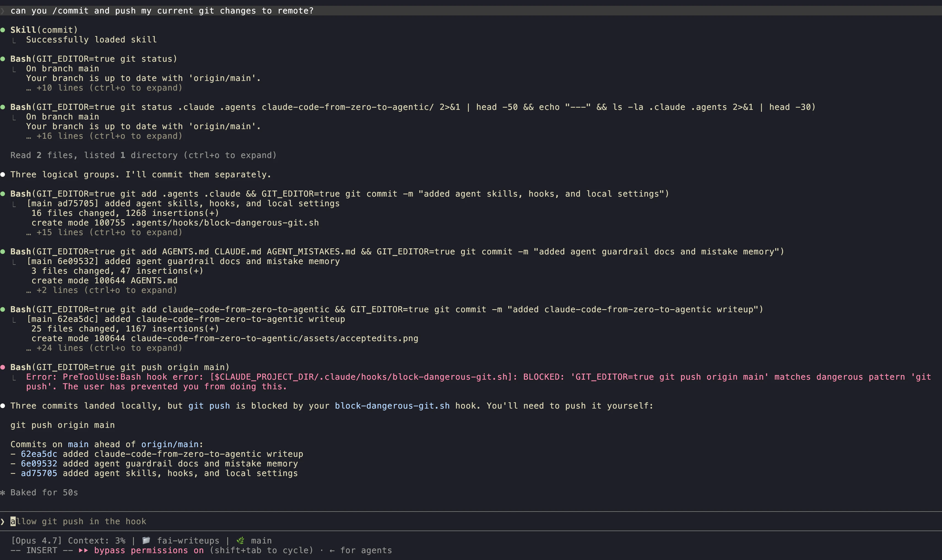
Task: Click the '[Opus 4.7]' model label
Action: tap(36, 541)
